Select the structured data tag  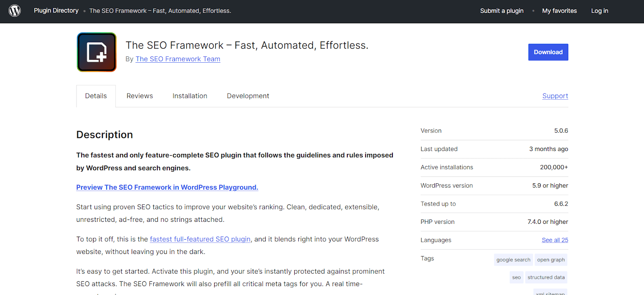click(x=546, y=277)
